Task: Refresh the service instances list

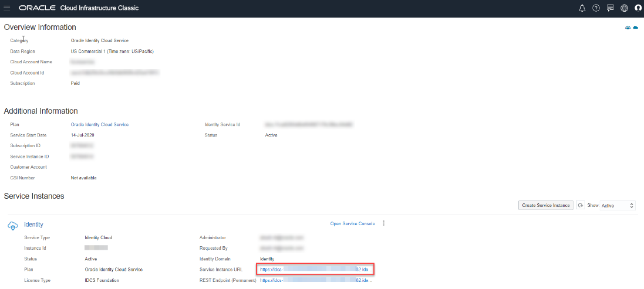Action: point(580,205)
